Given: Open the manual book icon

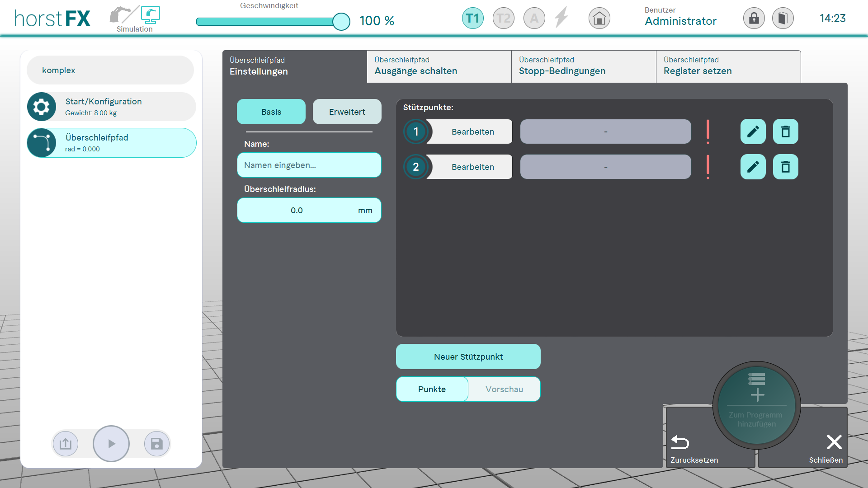Looking at the screenshot, I should tap(783, 19).
